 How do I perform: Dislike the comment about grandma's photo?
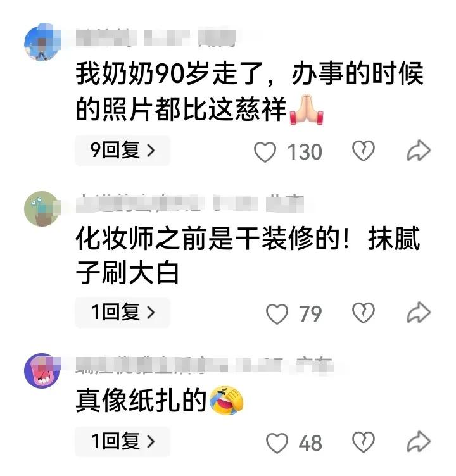click(x=363, y=151)
